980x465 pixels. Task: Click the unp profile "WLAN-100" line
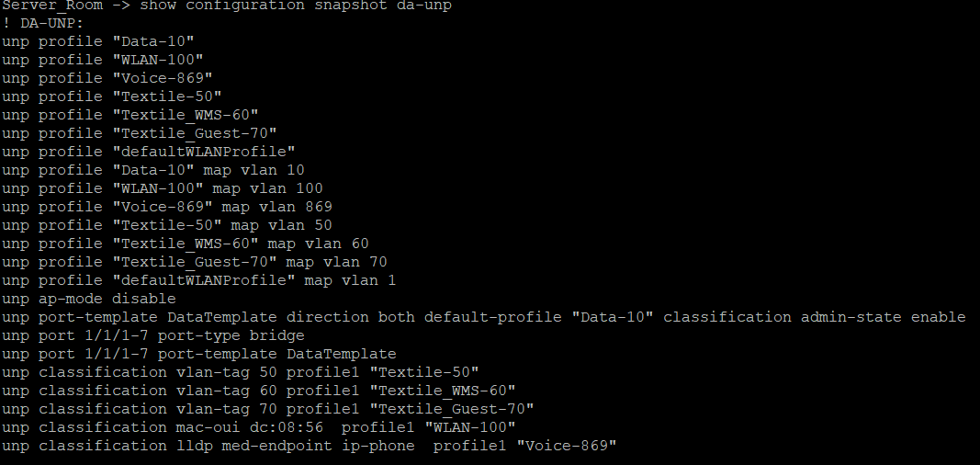[103, 60]
